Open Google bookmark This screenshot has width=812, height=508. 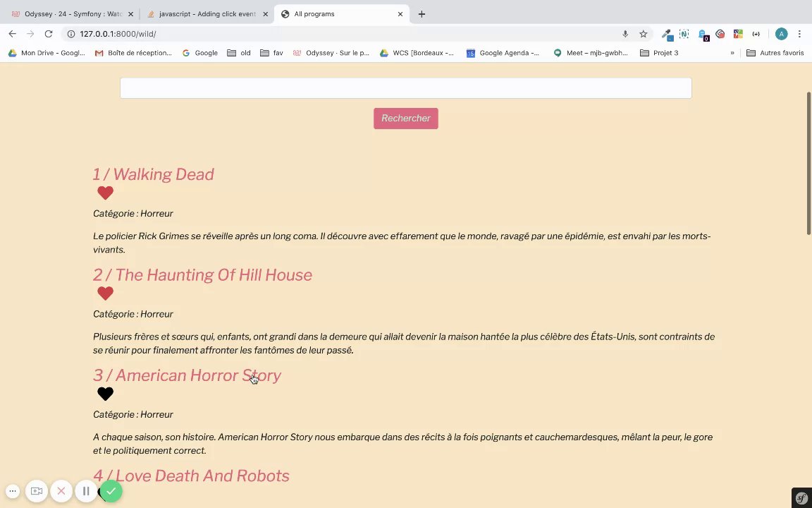click(x=200, y=53)
